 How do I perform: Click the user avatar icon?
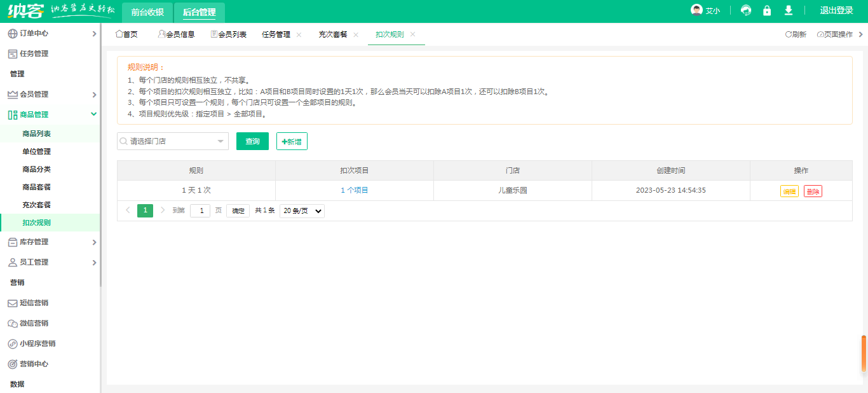coord(697,11)
